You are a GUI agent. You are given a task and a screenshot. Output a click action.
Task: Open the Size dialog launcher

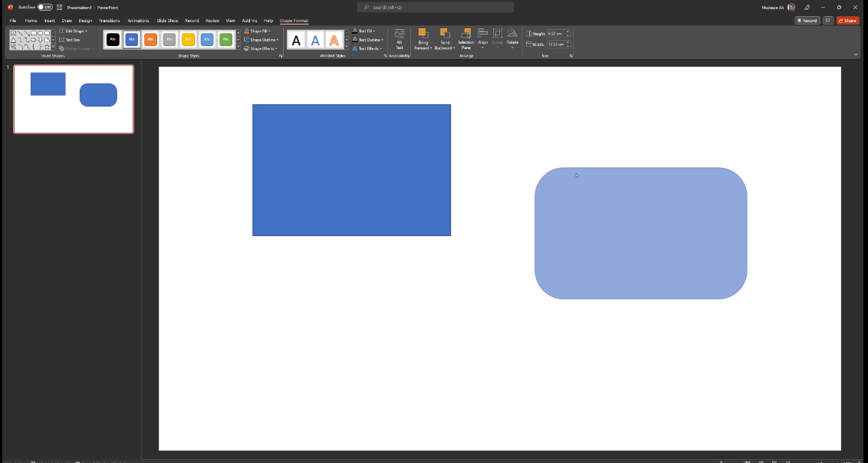click(x=570, y=56)
